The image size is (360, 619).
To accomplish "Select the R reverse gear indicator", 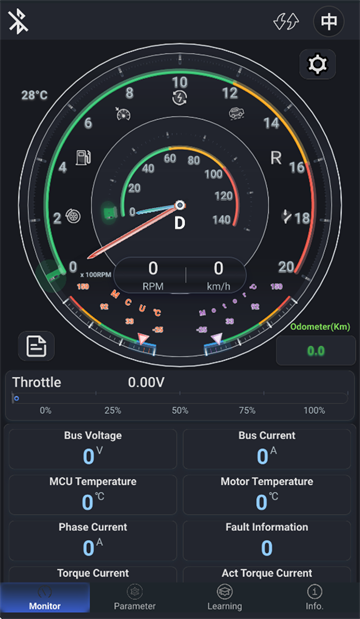I will [x=276, y=158].
